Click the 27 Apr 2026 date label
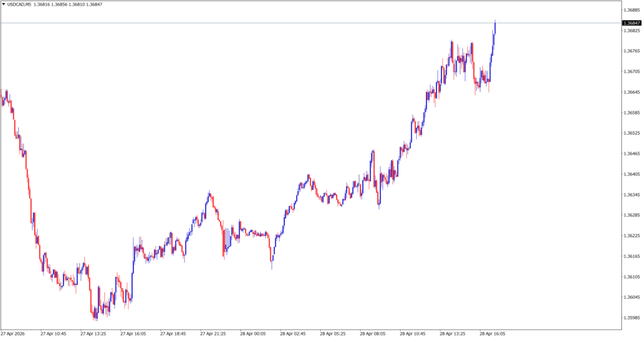This screenshot has width=644, height=338. pos(14,334)
